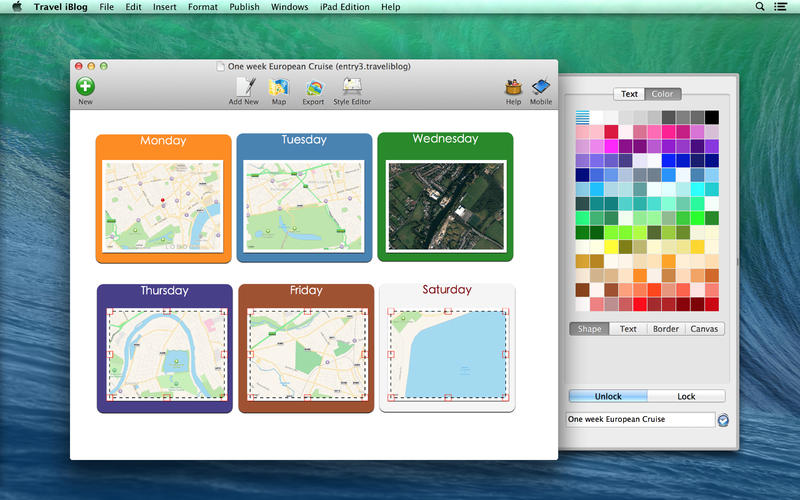Click the document proxy icon in window title
Screen dimensions: 800x500
[x=220, y=66]
